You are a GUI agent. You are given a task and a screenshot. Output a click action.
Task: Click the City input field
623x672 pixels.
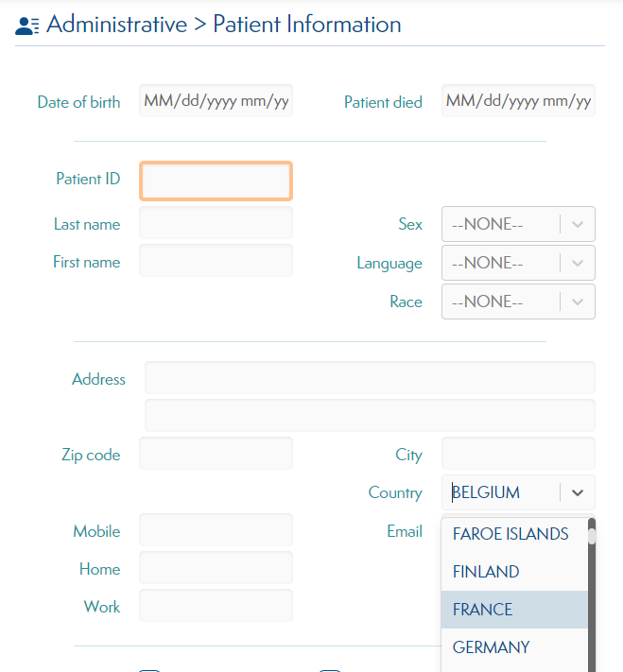pos(518,453)
